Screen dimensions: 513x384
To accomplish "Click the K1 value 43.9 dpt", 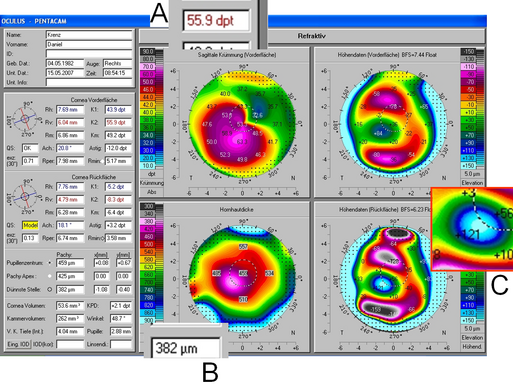I will pos(118,110).
